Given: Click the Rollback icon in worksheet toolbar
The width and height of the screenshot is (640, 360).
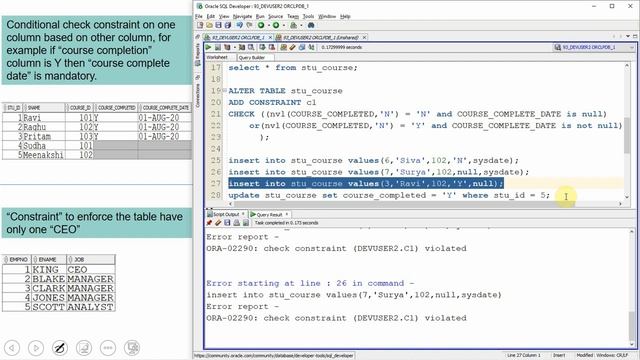Looking at the screenshot, I should [271, 47].
